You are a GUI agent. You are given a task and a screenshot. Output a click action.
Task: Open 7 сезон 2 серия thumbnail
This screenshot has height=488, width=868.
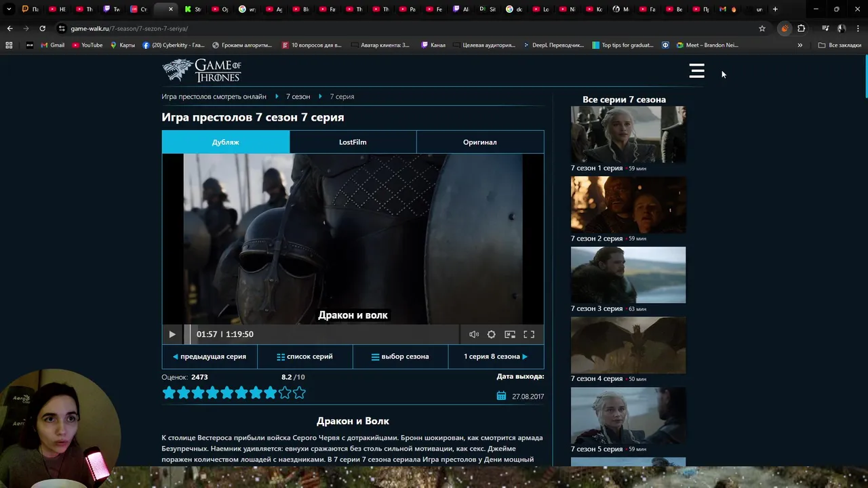coord(628,205)
